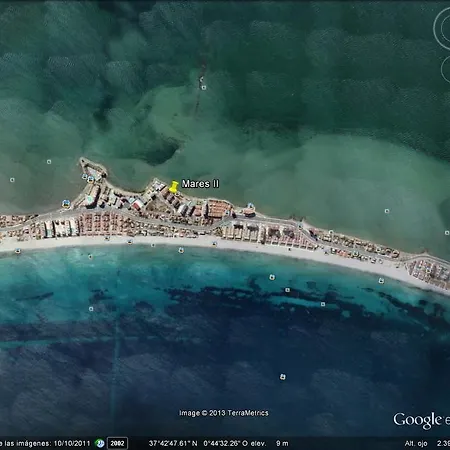450x450 pixels.
Task: Click the Alt. ojo eye altitude readout
Action: tap(427, 443)
